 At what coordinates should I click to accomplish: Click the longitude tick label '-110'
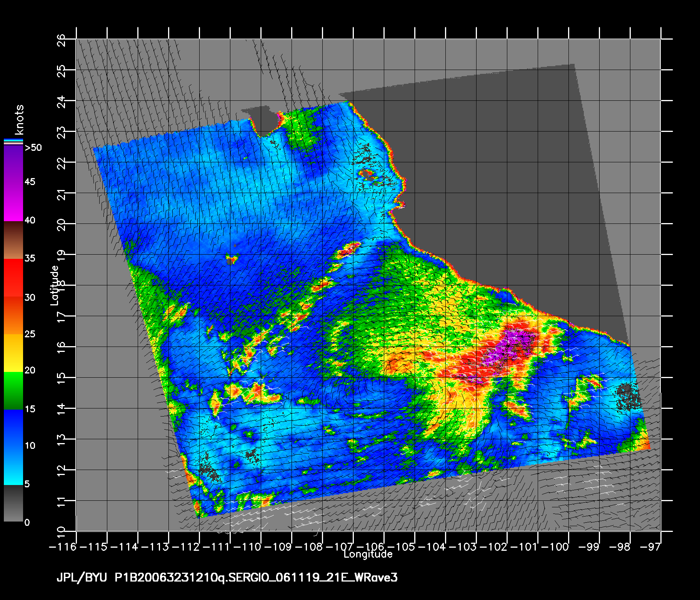click(248, 547)
